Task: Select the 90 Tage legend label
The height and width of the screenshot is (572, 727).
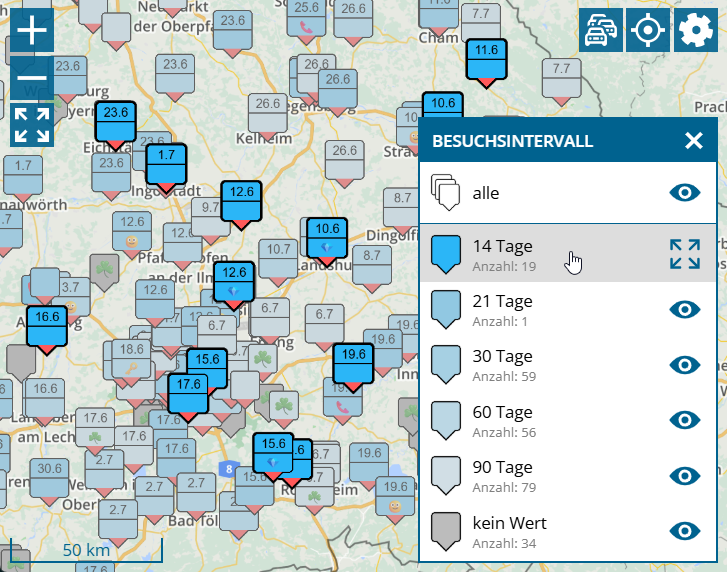Action: pos(503,467)
